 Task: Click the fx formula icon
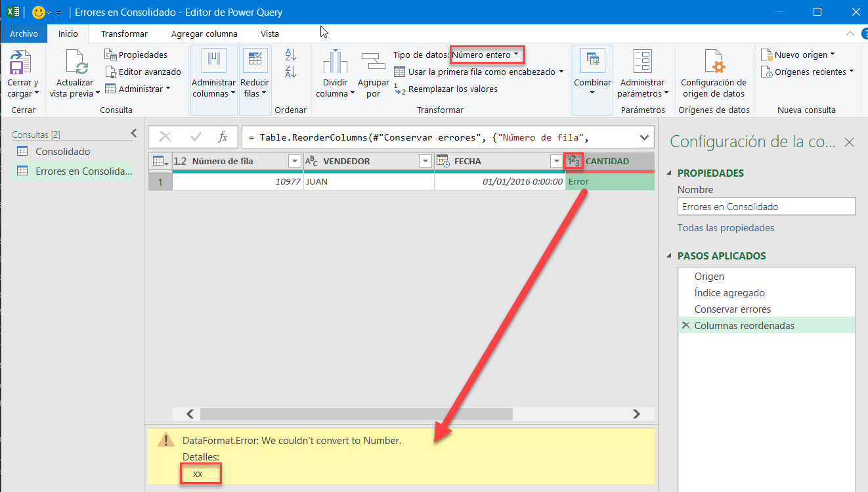pyautogui.click(x=223, y=137)
